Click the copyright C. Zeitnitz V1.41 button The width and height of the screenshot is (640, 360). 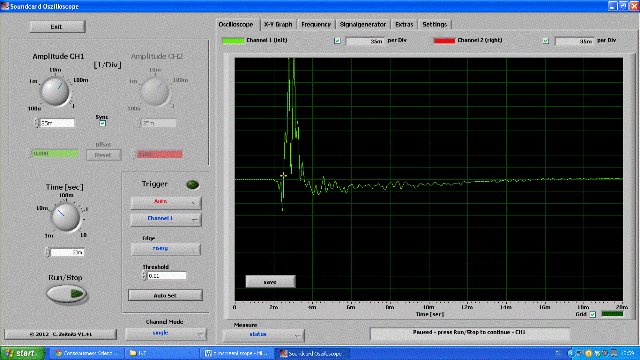pos(60,334)
